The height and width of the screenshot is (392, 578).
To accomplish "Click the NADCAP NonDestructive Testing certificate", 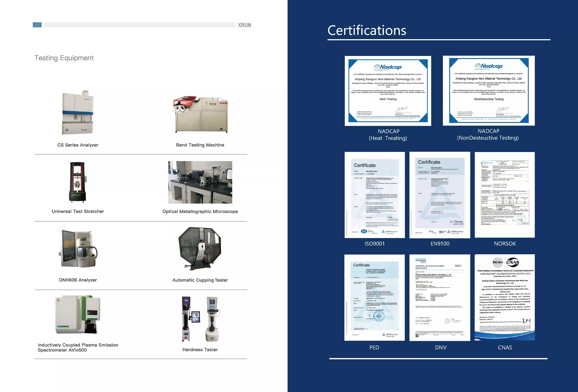I will (489, 91).
